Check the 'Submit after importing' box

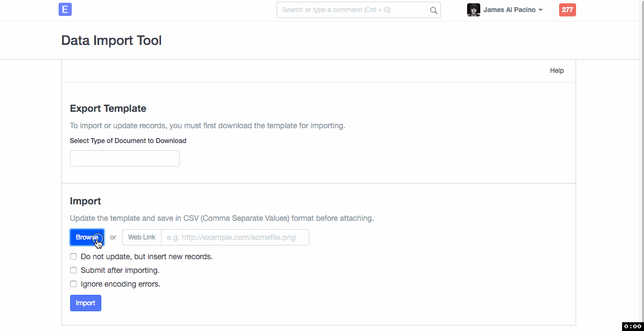(x=73, y=270)
